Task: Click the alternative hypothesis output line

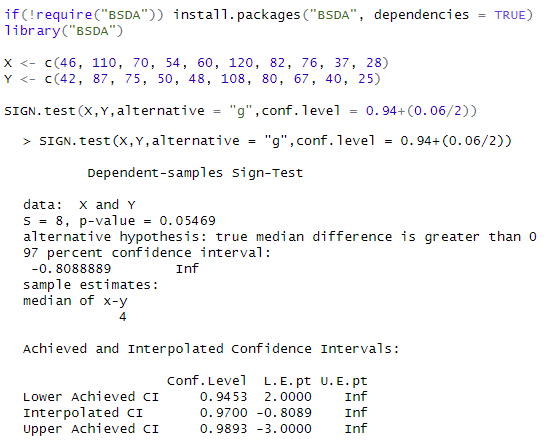Action: 280,237
